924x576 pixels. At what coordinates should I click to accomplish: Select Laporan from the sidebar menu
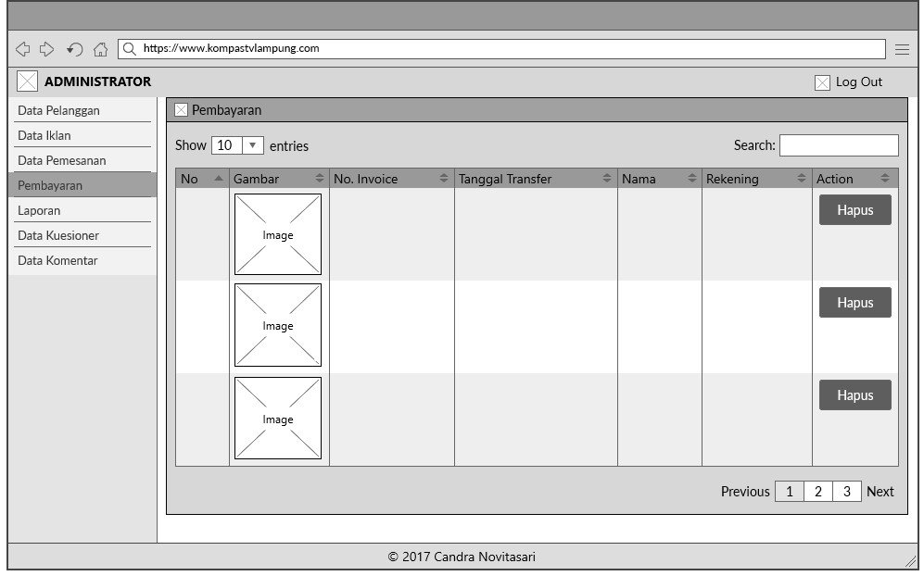coord(39,210)
